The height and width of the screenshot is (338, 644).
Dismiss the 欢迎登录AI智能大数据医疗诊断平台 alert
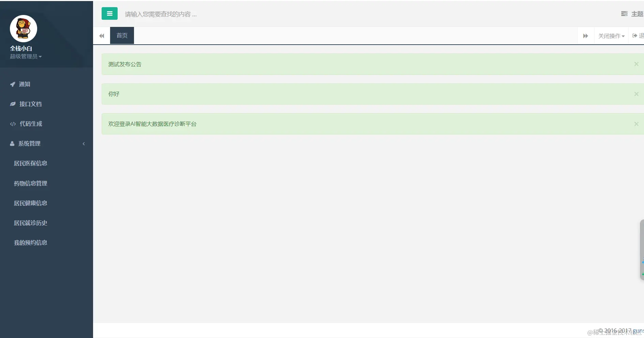636,124
